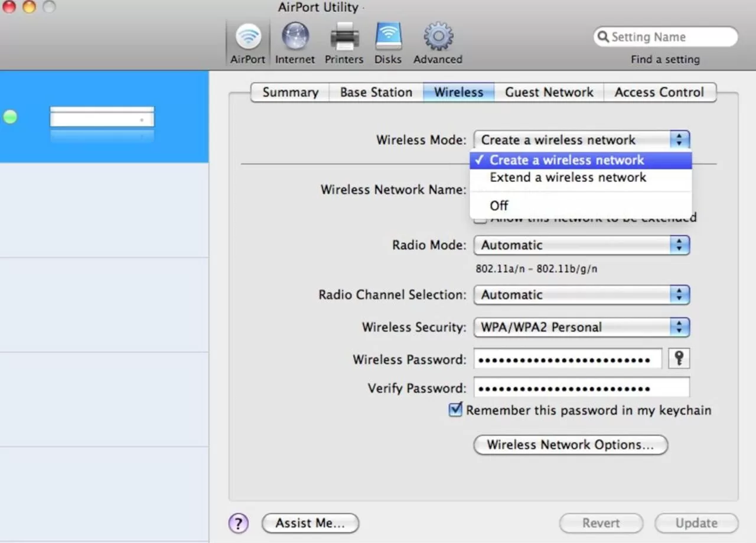Click the red close window button
Screen dimensions: 756x543
coord(9,7)
